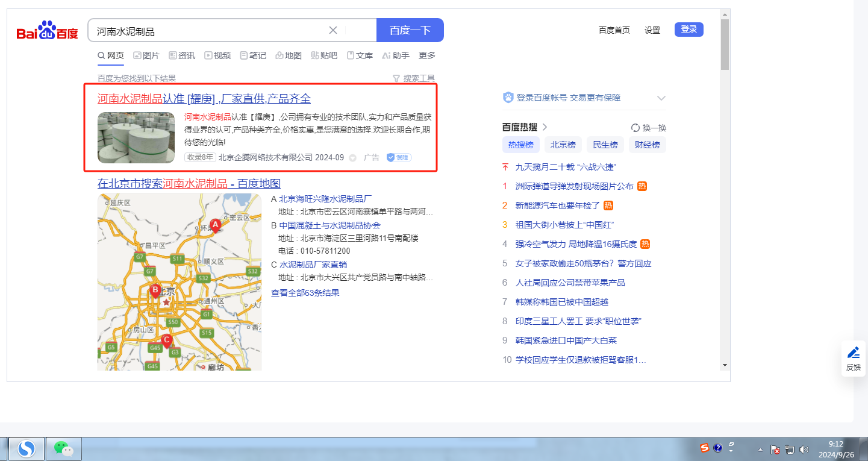Expand the 登录百度帐号 panel chevron
Screen dimensions: 868x461
[x=661, y=98]
